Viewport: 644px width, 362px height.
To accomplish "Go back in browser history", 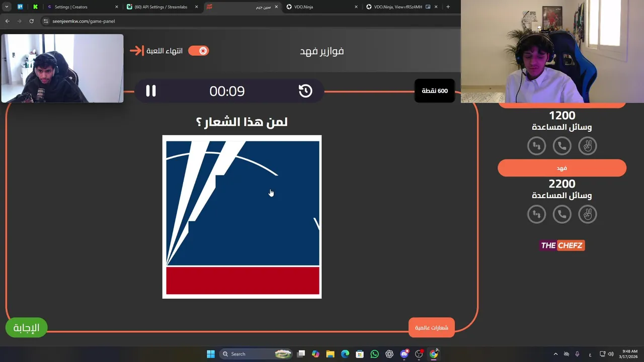I will [x=7, y=21].
